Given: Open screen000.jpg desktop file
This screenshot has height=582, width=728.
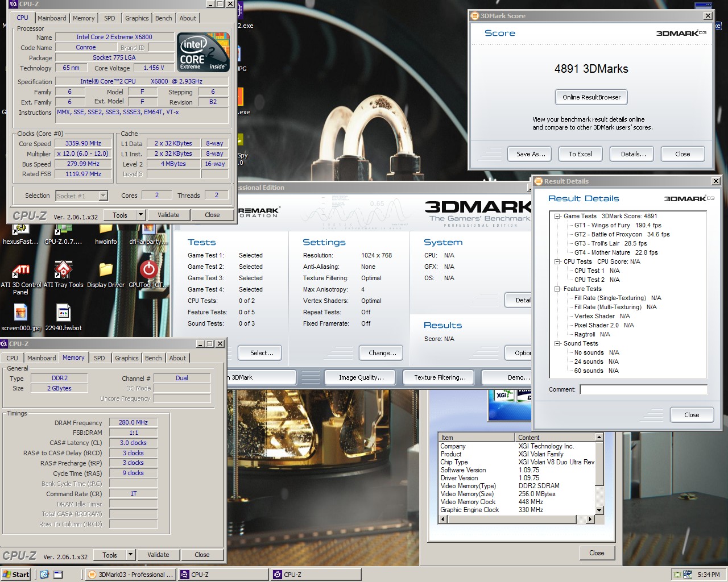Looking at the screenshot, I should pos(20,318).
